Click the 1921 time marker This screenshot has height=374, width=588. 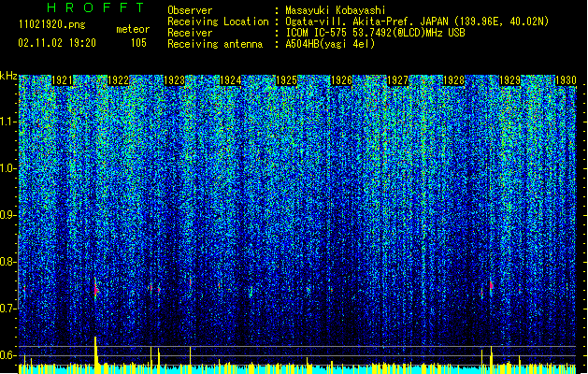point(62,80)
